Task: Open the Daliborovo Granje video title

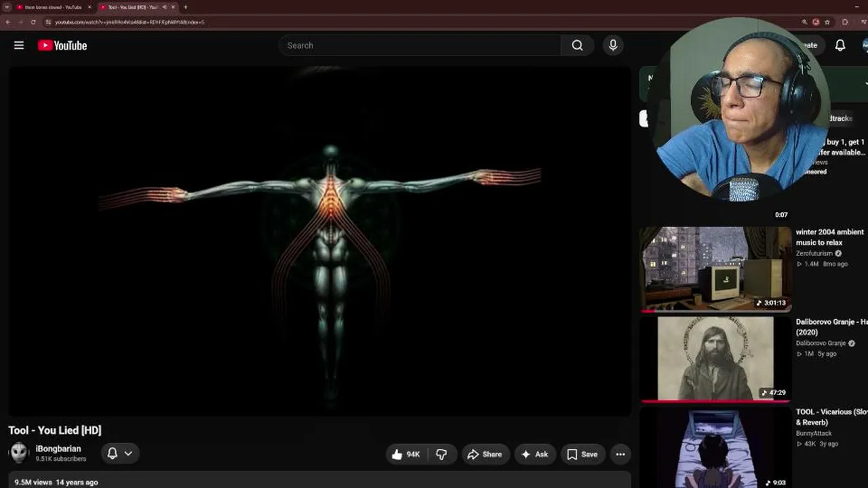Action: 832,327
